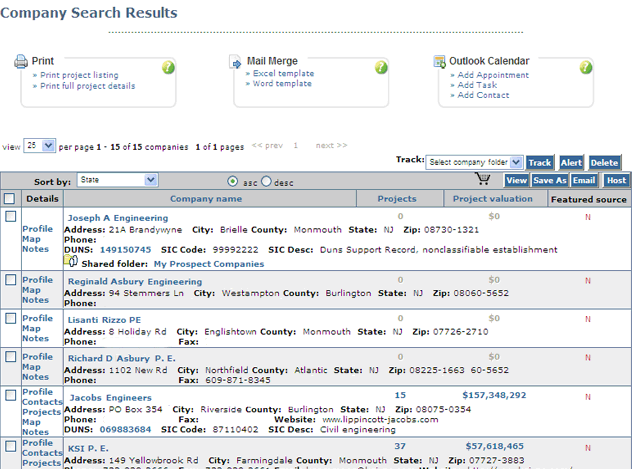Click valuation $57,618,465
Image resolution: width=637 pixels, height=469 pixels.
click(494, 446)
